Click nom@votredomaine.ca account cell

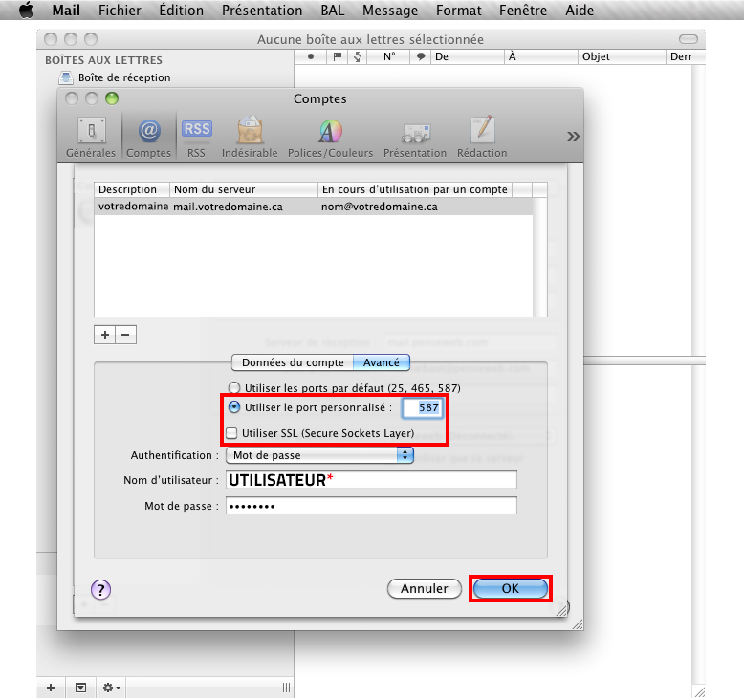pyautogui.click(x=379, y=207)
